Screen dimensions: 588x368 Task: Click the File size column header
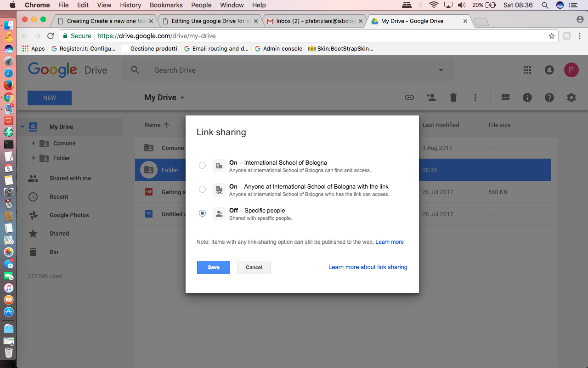tap(499, 125)
